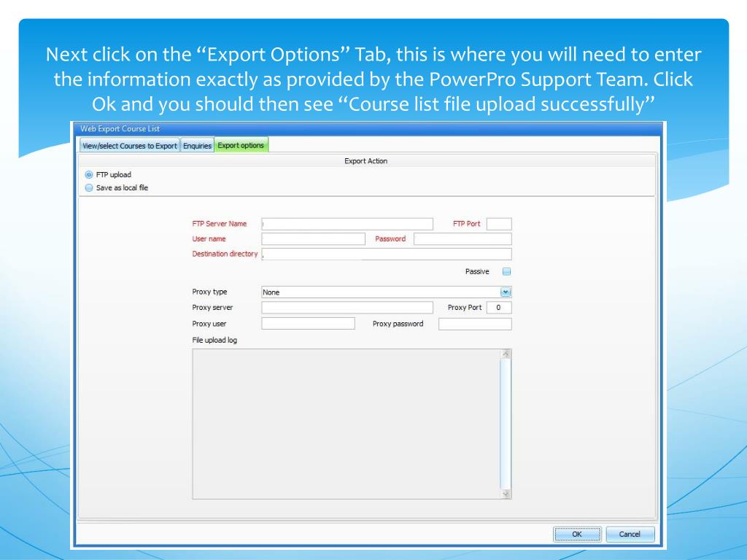Click the FTP Server Name label
Image resolution: width=747 pixels, height=560 pixels.
point(219,224)
